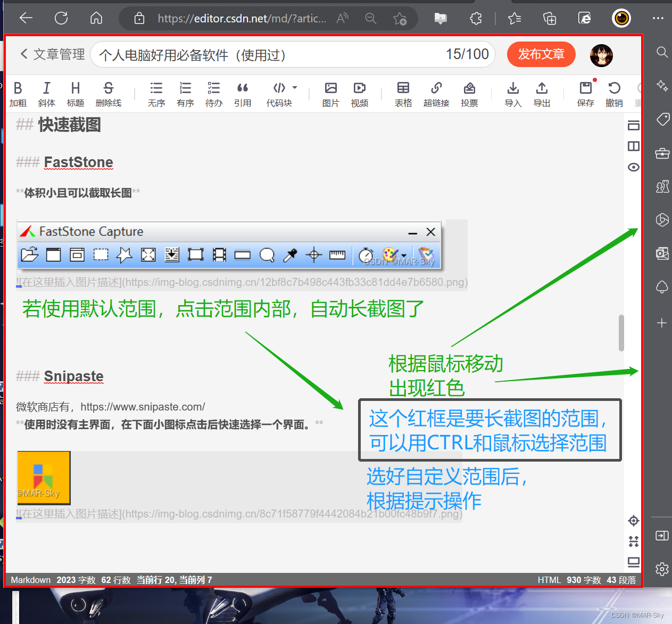Click the 43 段落 status entry
This screenshot has width=672, height=624.
[x=621, y=580]
